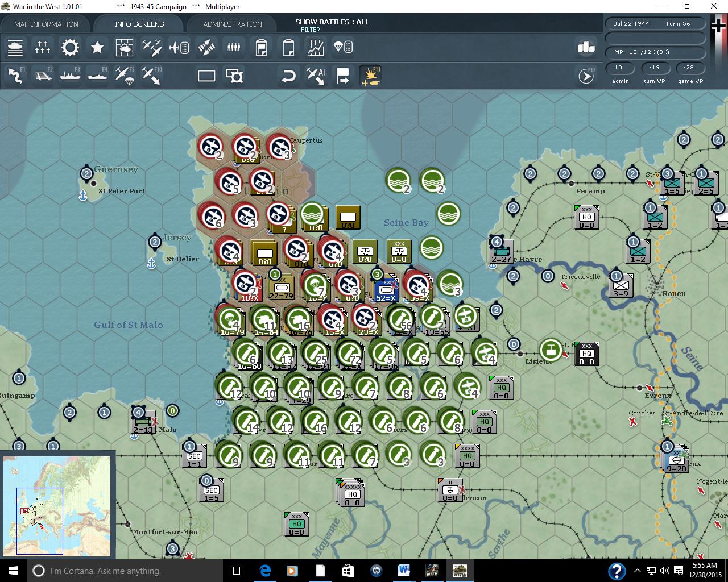Open the weather map icon screen
This screenshot has height=582, width=728.
tap(125, 47)
